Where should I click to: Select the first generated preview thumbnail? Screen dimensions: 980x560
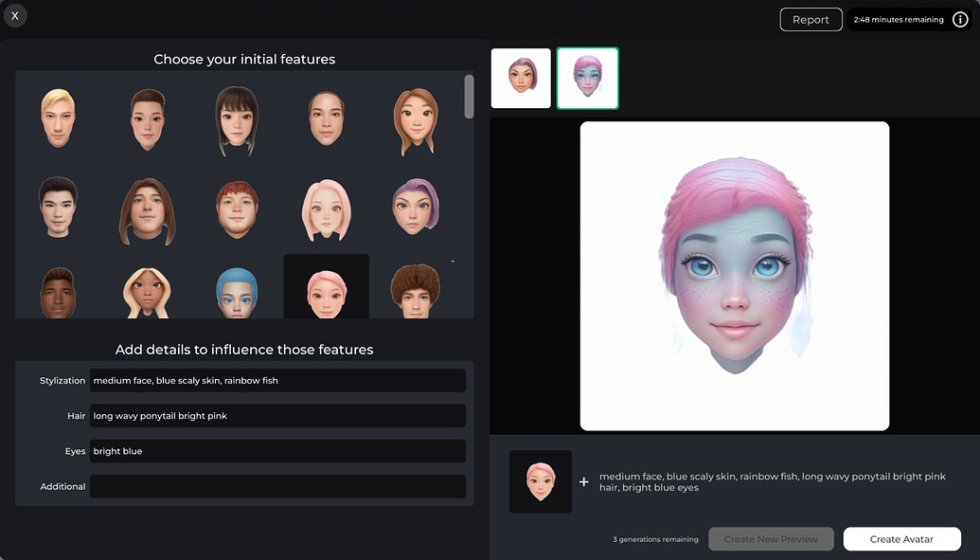tap(521, 78)
